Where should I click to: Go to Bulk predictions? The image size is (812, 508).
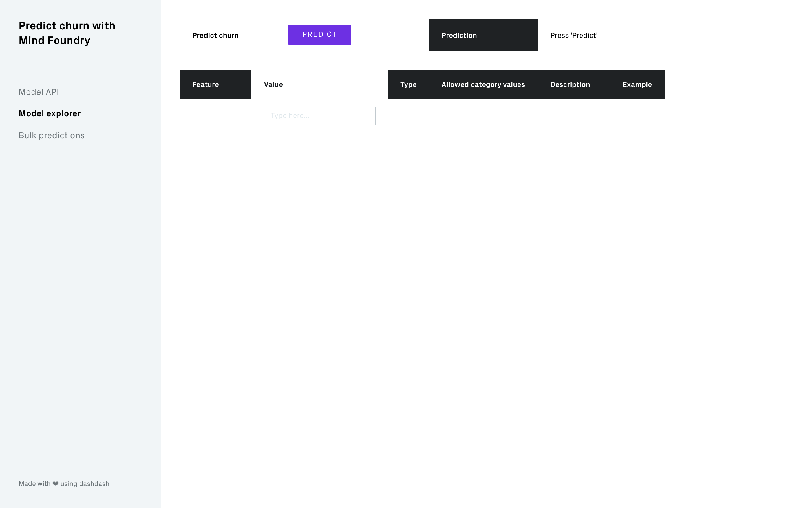coord(52,135)
